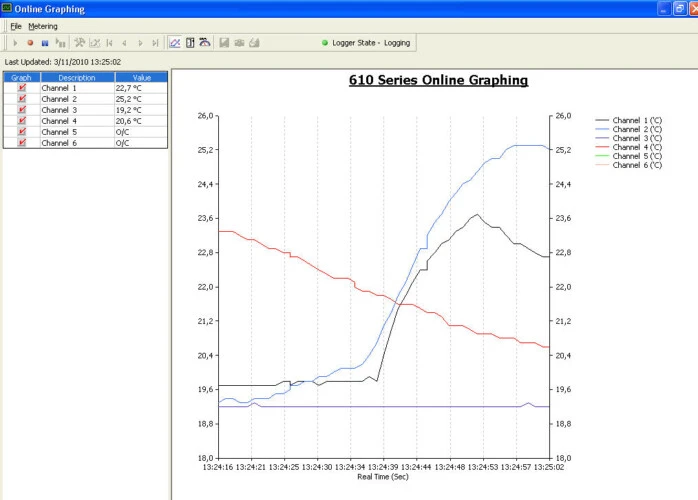698x500 pixels.
Task: Click the green start/play toolbar icon
Action: tap(15, 43)
